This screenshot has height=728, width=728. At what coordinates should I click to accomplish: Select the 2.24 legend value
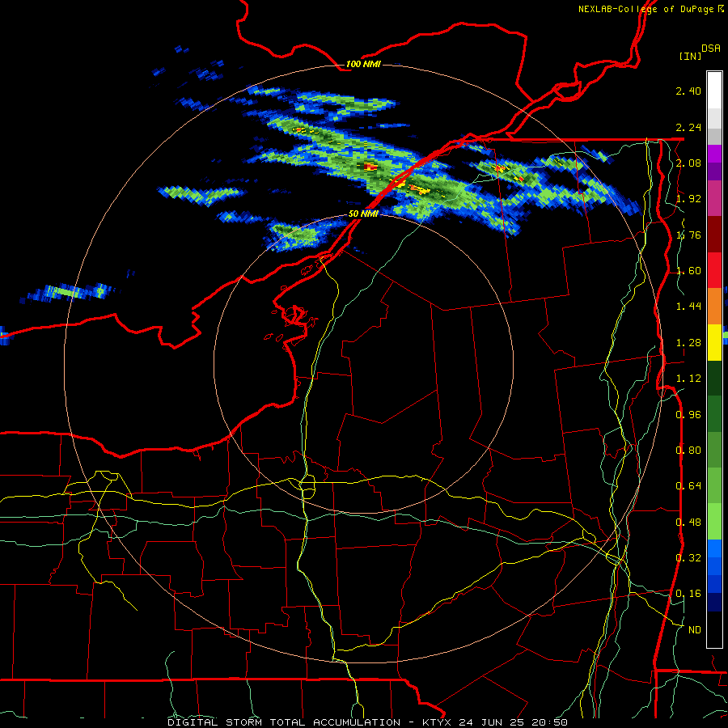(x=688, y=127)
